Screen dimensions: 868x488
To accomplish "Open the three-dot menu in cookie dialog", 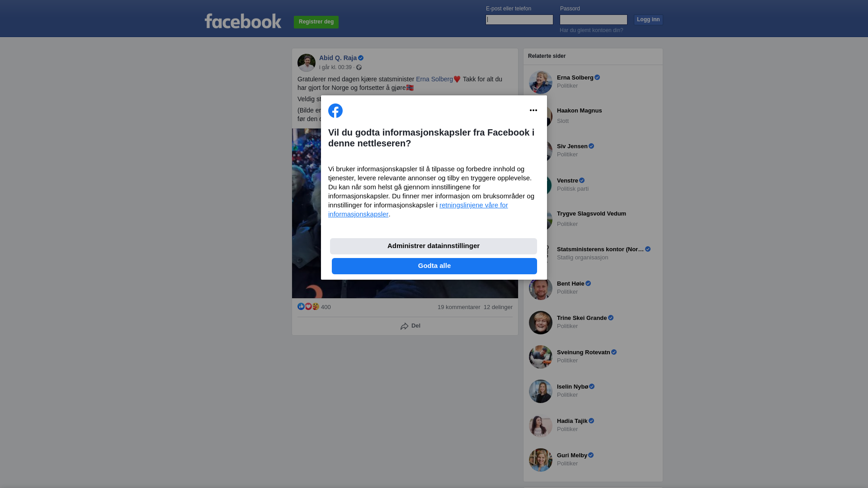I will coord(533,110).
